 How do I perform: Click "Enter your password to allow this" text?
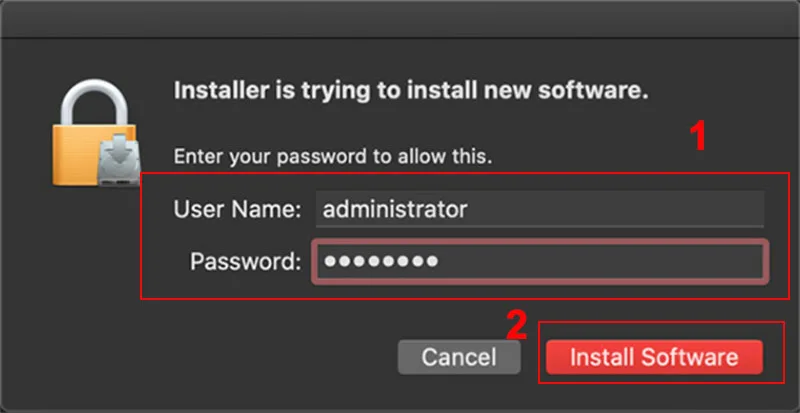pyautogui.click(x=333, y=156)
